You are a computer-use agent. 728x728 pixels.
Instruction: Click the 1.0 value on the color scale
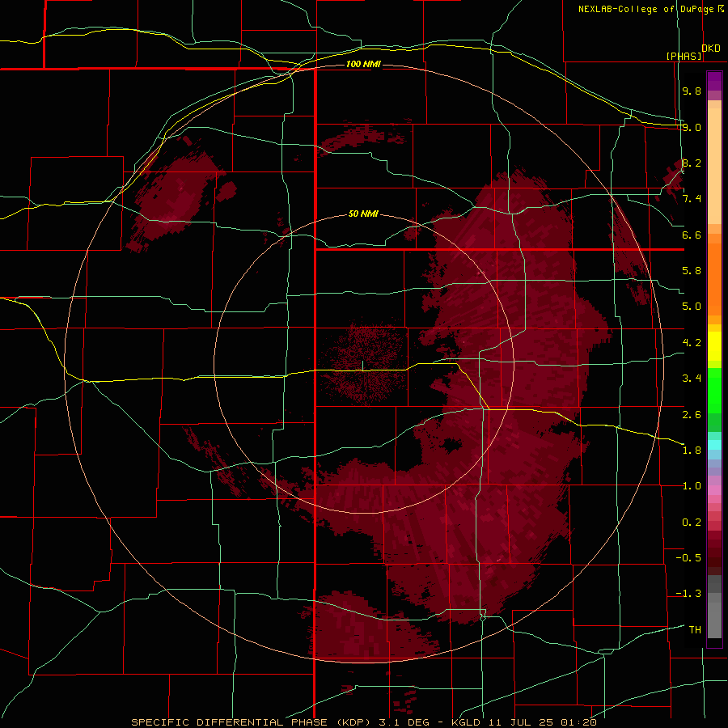[x=692, y=486]
